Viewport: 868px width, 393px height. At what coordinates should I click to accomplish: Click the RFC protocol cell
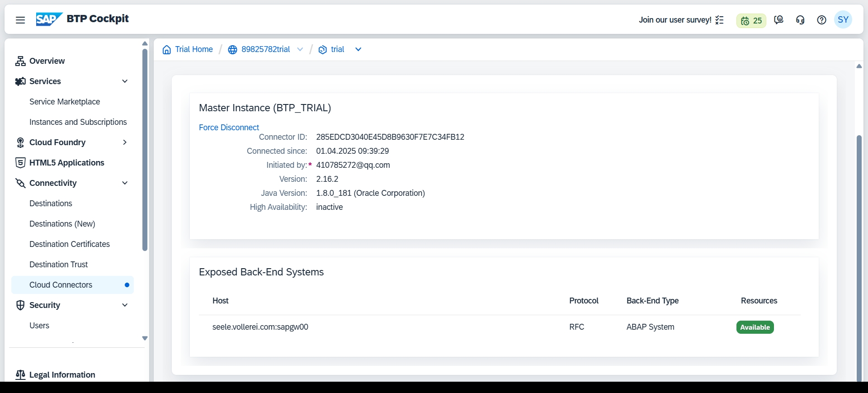[576, 327]
